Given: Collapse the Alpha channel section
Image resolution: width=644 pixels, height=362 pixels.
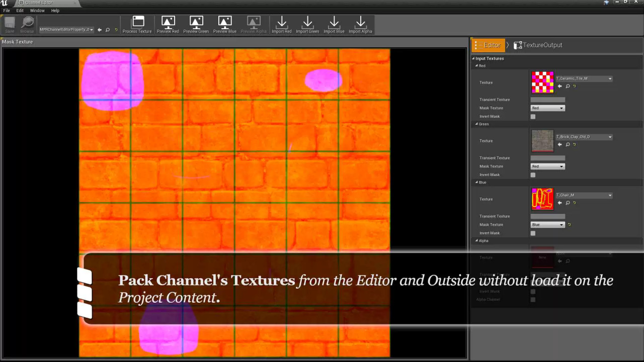Looking at the screenshot, I should pyautogui.click(x=477, y=241).
